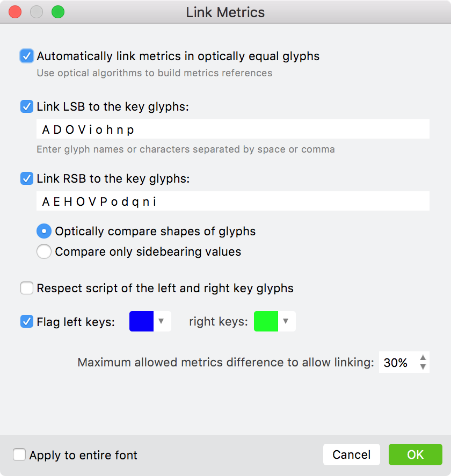Open right keys flag color dropdown arrow
The width and height of the screenshot is (451, 476).
(x=286, y=321)
